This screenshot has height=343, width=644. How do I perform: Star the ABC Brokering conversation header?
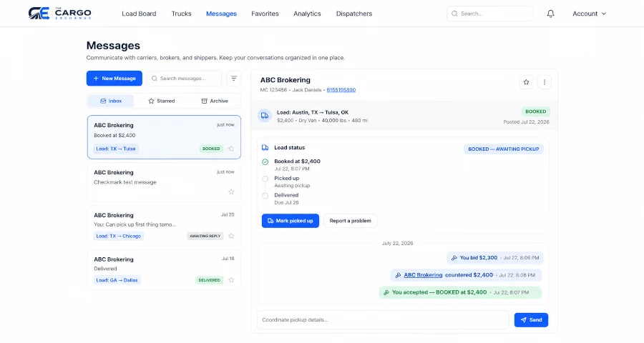(526, 82)
